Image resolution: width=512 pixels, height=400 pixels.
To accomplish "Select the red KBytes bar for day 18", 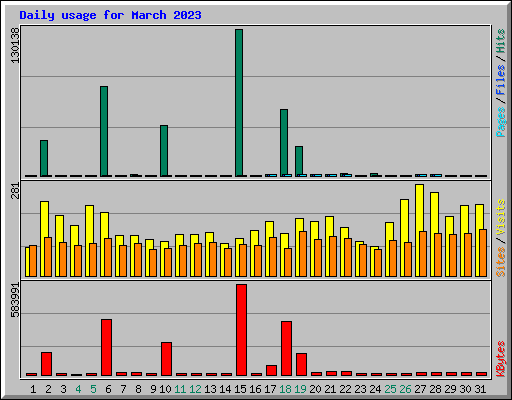I will click(x=286, y=348).
